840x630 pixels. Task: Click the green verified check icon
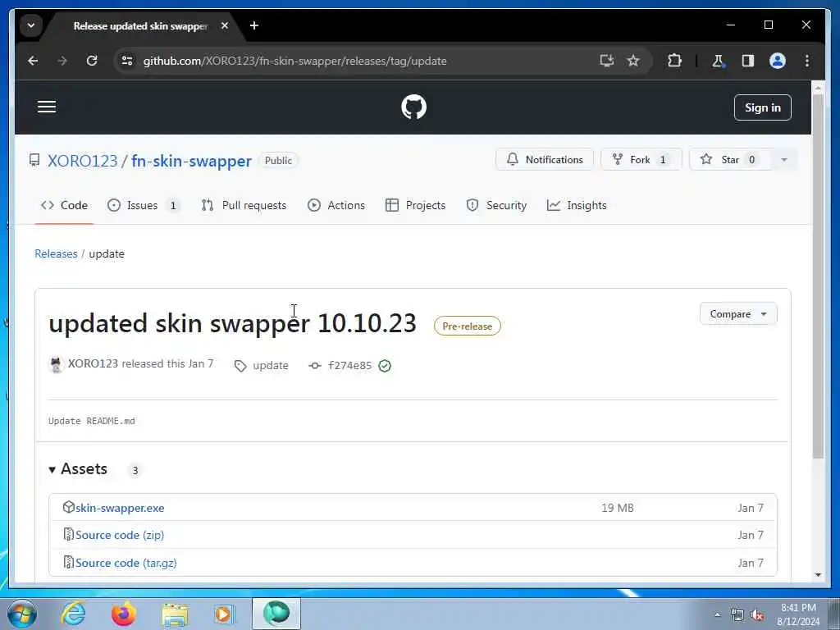click(x=385, y=366)
